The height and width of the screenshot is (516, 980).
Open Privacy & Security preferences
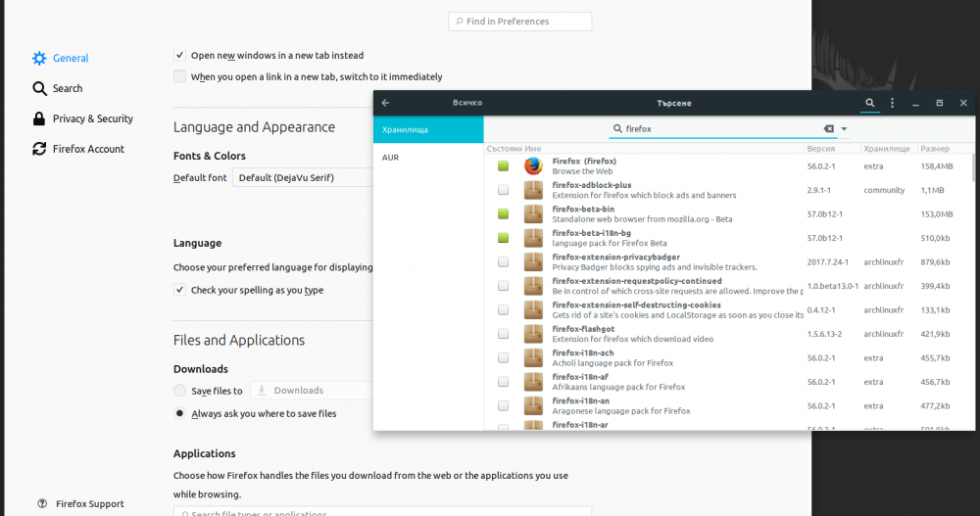[x=82, y=118]
